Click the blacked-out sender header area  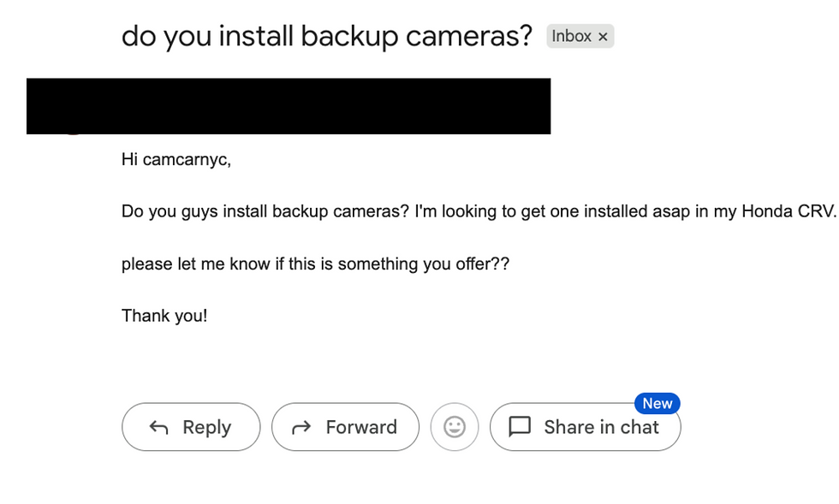[x=289, y=106]
